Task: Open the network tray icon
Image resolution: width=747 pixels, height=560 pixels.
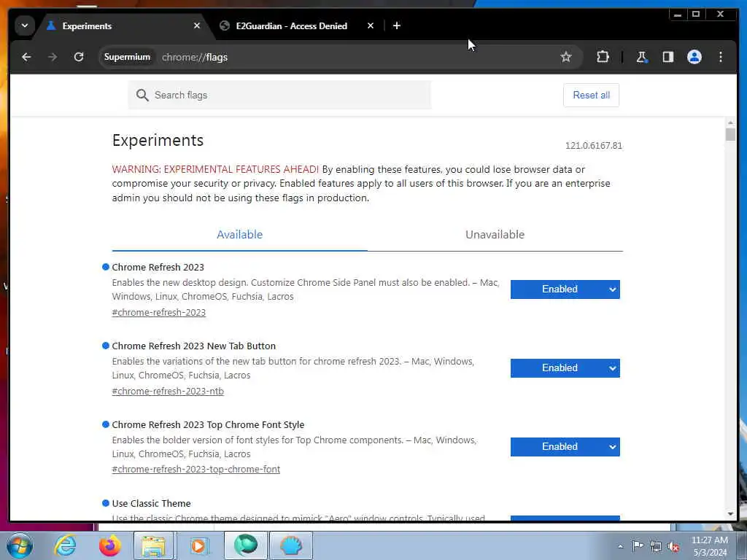Action: pyautogui.click(x=656, y=546)
